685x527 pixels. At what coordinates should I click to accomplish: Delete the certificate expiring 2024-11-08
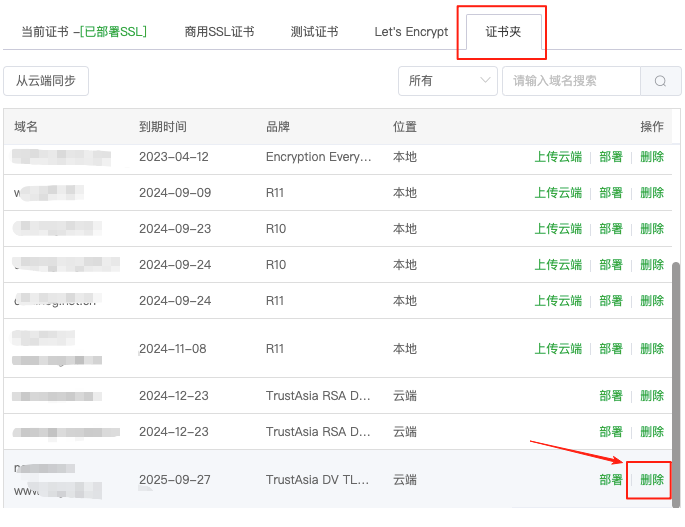tap(652, 349)
